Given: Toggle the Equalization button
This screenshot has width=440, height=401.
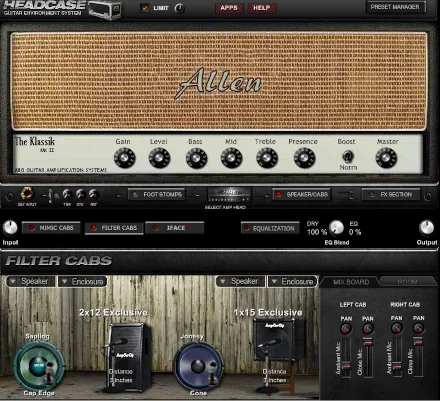Looking at the screenshot, I should (270, 228).
